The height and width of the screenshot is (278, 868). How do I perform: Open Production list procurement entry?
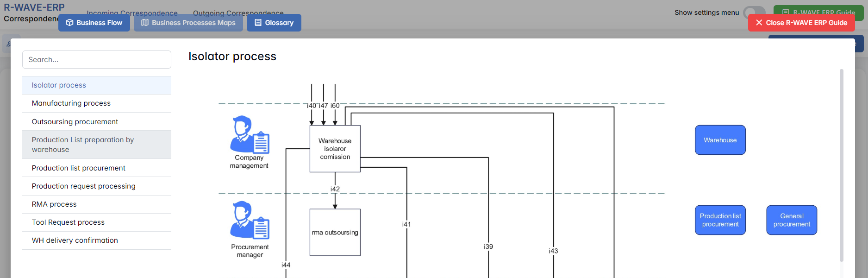click(97, 168)
